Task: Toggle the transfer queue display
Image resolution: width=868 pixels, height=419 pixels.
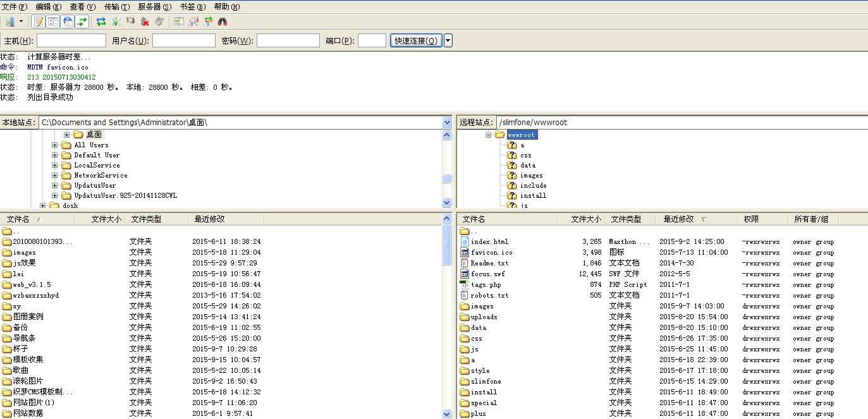Action: [82, 21]
